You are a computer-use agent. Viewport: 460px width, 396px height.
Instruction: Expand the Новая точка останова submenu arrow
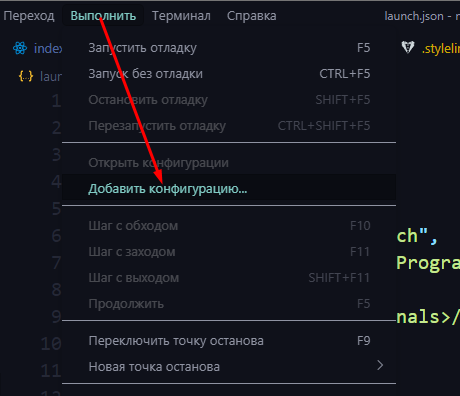pos(380,365)
